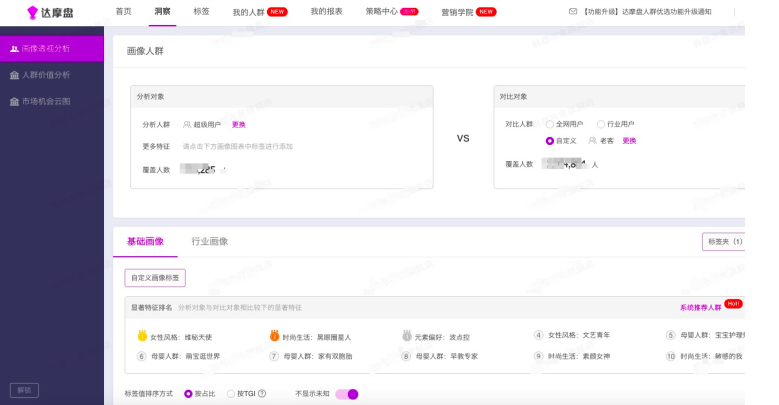
Task: Click the 母婴人群: 萌宝逛世界 feature text
Action: (x=185, y=356)
